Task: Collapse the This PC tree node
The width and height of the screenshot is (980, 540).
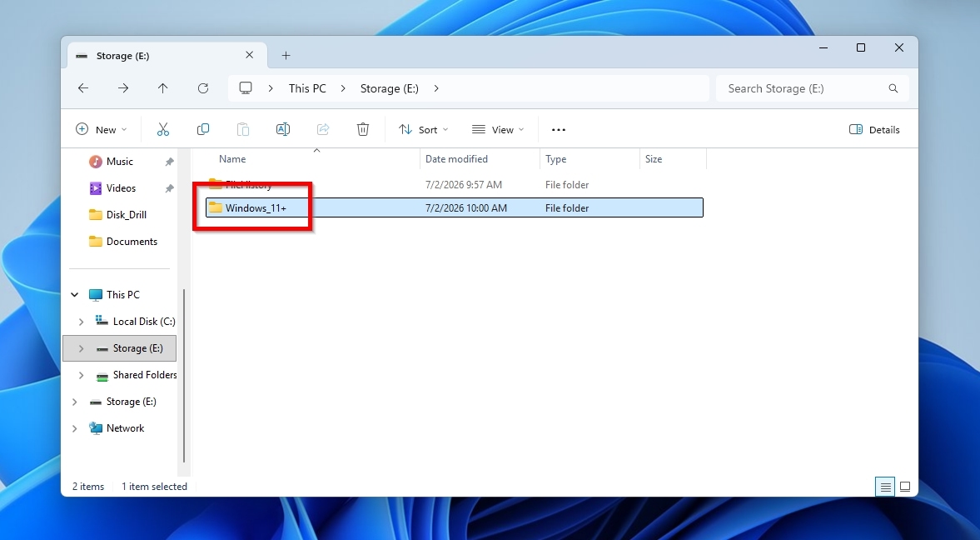Action: [x=74, y=295]
